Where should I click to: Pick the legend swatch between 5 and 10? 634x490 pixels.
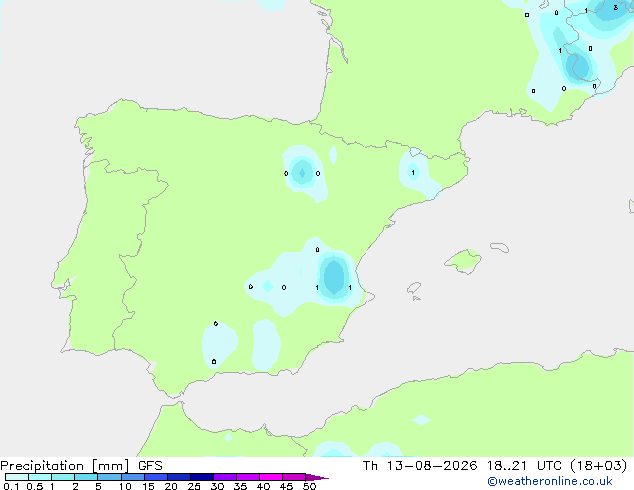coord(110,477)
